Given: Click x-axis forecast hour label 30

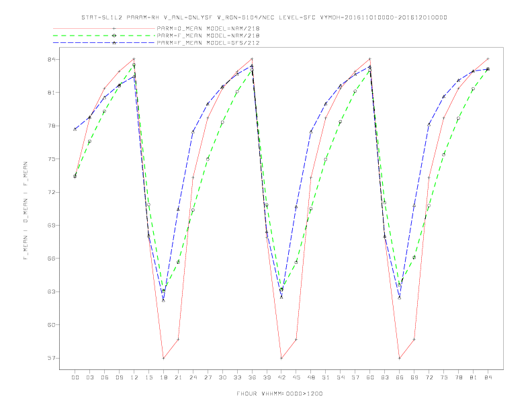Looking at the screenshot, I should [x=222, y=377].
